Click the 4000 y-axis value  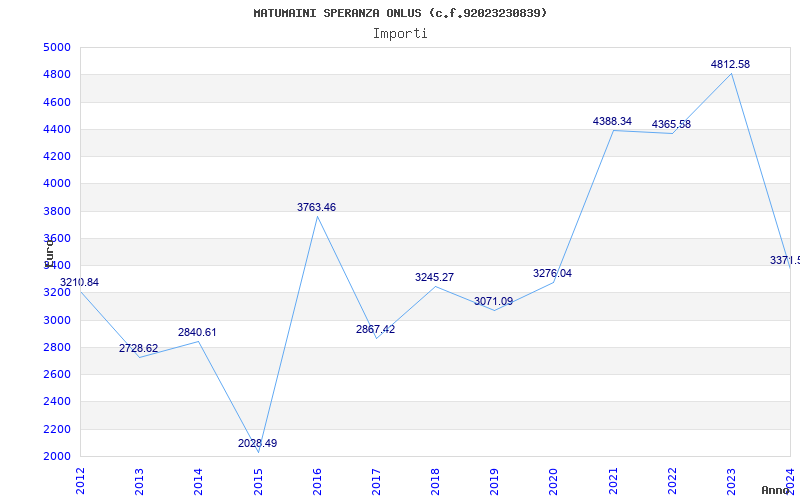pyautogui.click(x=57, y=184)
